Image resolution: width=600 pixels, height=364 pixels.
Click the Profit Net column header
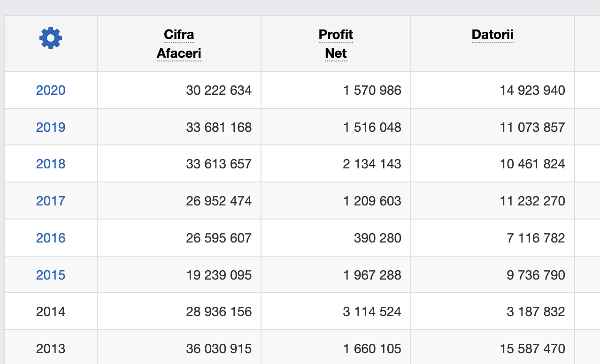click(x=336, y=44)
